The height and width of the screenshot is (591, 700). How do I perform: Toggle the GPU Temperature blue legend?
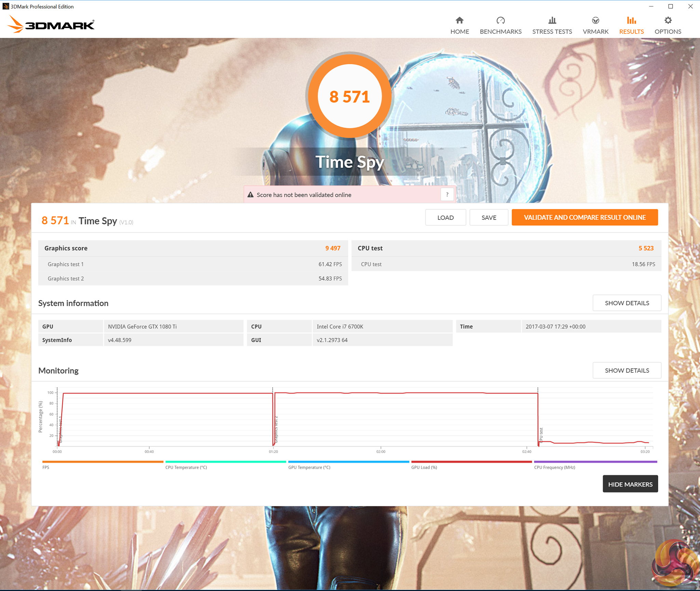pos(309,467)
